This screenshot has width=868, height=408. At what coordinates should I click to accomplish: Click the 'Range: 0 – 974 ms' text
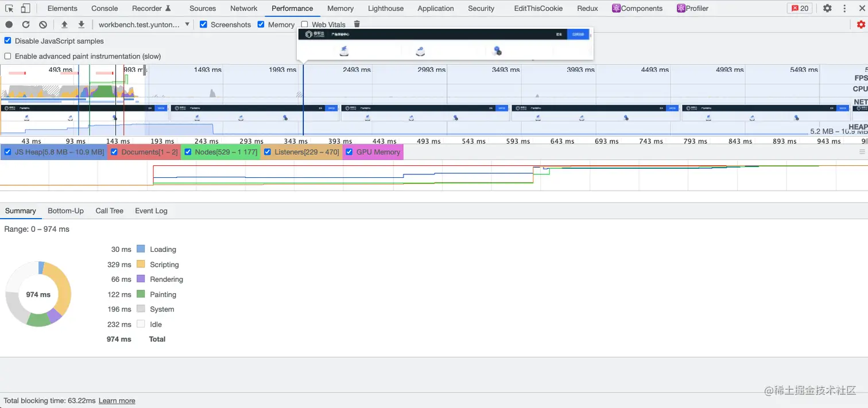[37, 229]
